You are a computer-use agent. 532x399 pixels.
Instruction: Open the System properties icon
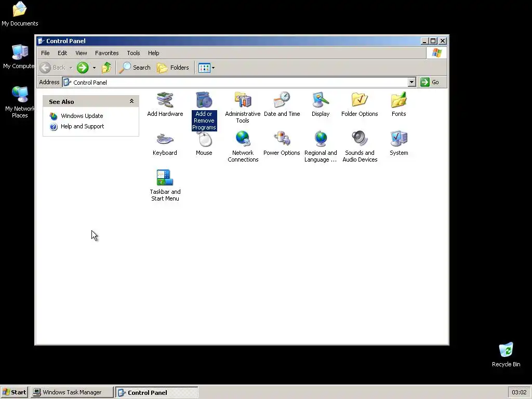click(398, 143)
